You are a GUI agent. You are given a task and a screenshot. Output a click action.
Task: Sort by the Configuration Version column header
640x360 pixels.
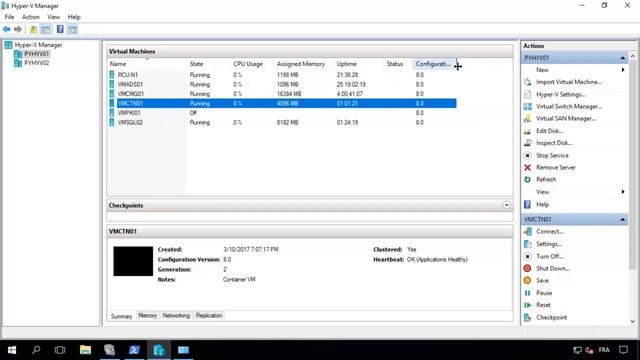(x=435, y=64)
